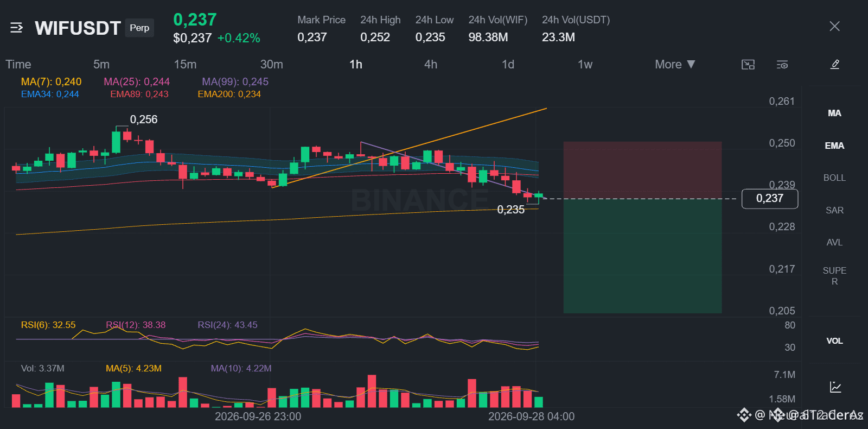
Task: Click the 0,237 current price marker
Action: pos(770,198)
